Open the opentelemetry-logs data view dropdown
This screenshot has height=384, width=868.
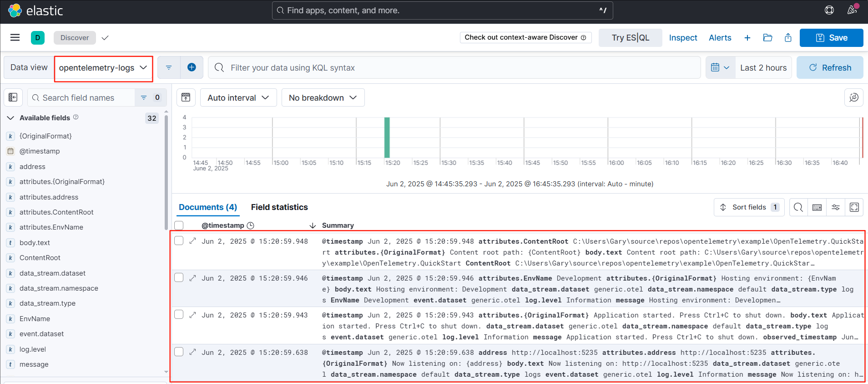click(x=103, y=68)
